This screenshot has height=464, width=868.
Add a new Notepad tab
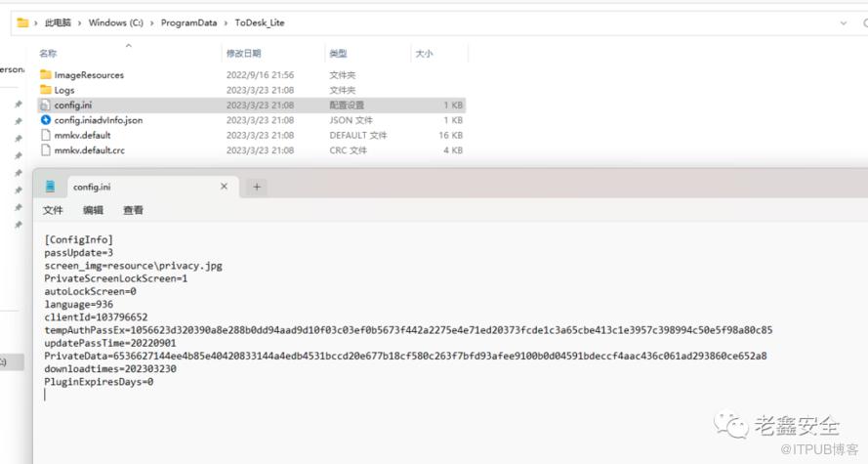(x=257, y=188)
